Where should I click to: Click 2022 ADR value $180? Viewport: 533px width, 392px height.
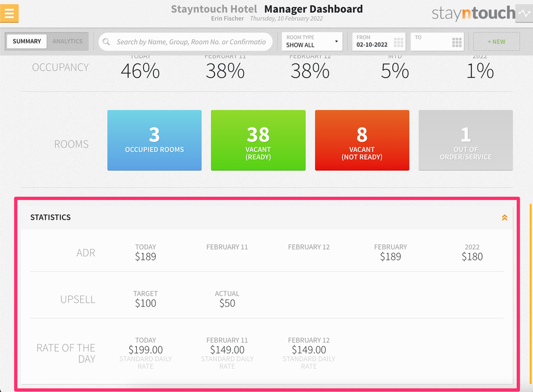click(x=472, y=257)
